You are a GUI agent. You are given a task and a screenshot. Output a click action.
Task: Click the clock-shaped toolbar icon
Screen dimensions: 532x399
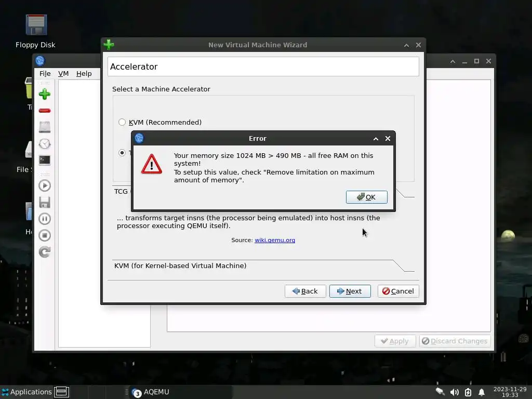coord(45,144)
